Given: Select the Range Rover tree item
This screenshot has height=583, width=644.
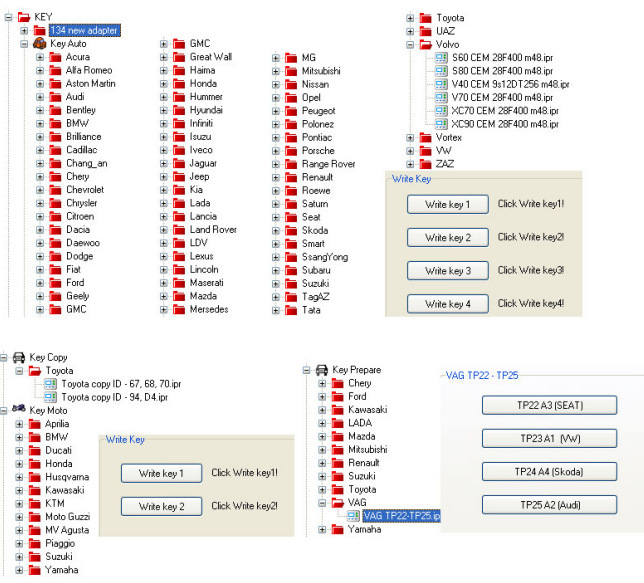Looking at the screenshot, I should (328, 164).
